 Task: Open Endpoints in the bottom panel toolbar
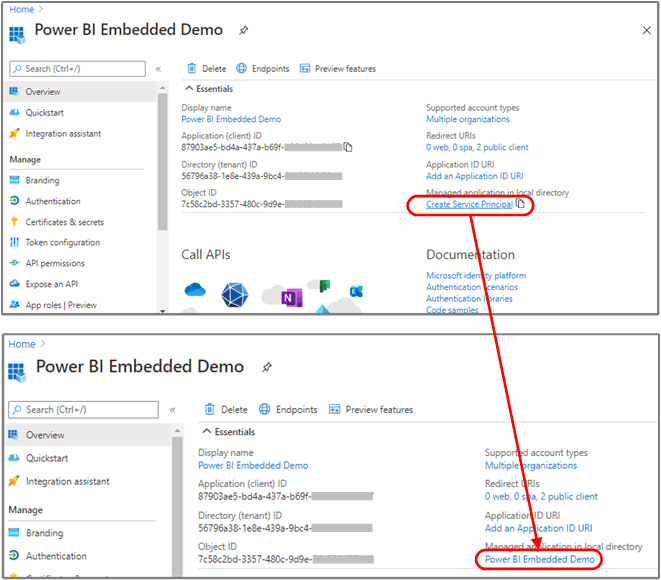pos(288,409)
